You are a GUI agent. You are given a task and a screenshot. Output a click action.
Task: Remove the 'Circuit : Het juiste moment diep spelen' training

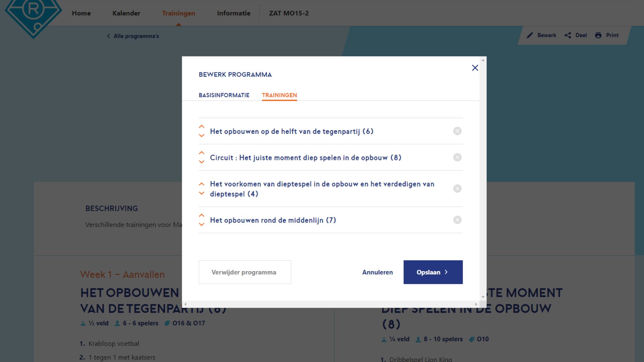tap(457, 157)
